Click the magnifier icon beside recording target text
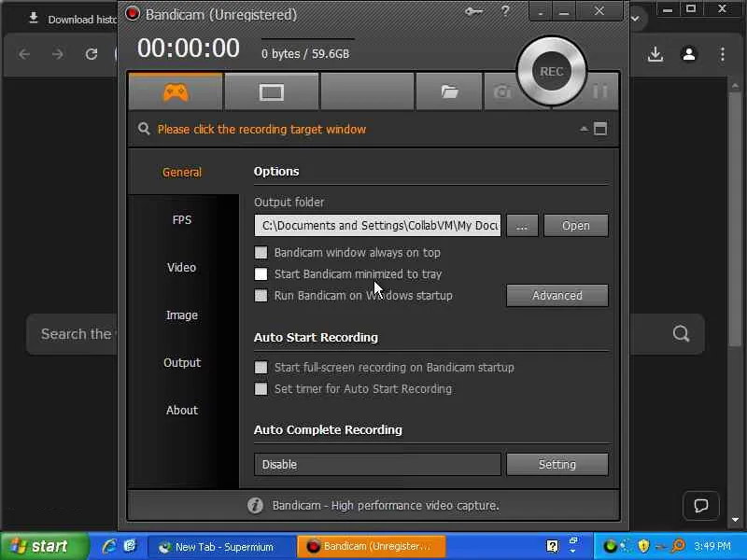Viewport: 747px width, 560px height. 144,129
